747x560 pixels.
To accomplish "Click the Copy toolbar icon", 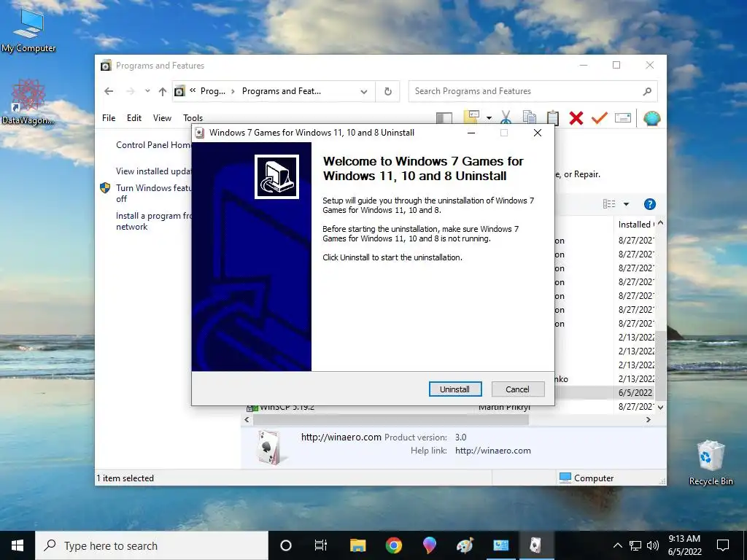I will 530,117.
